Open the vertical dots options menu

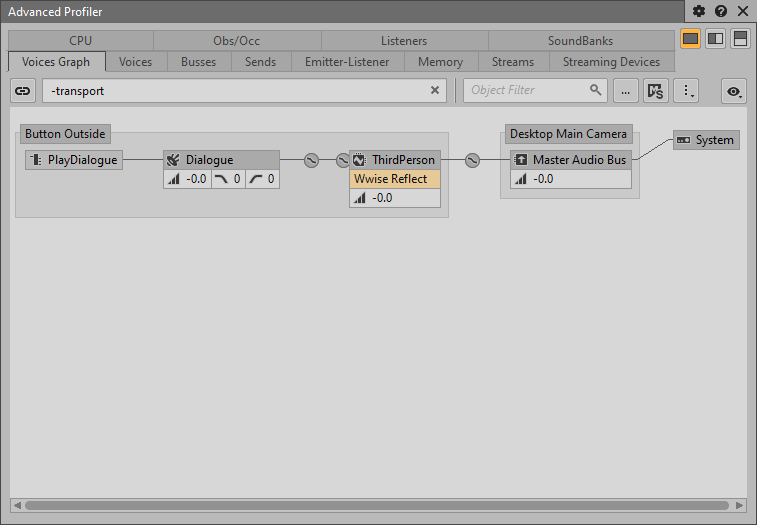687,91
